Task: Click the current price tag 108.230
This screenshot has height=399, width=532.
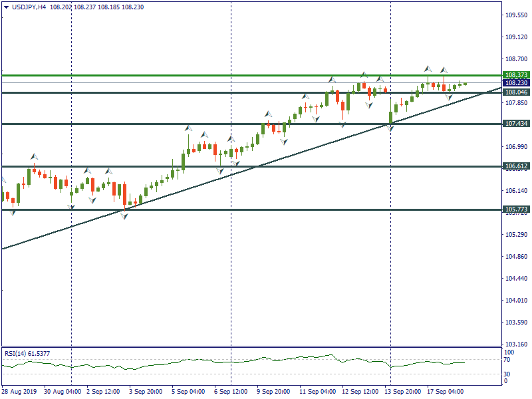Action: click(x=516, y=83)
